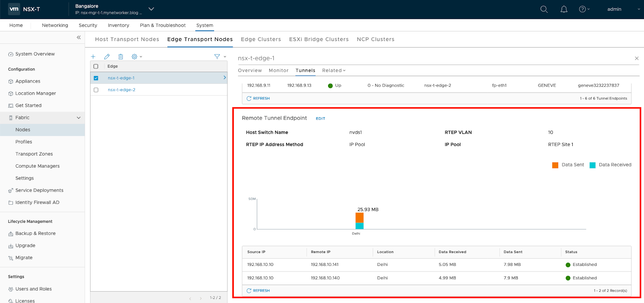Switch to the Edge Clusters tab
The width and height of the screenshot is (644, 303).
(261, 39)
